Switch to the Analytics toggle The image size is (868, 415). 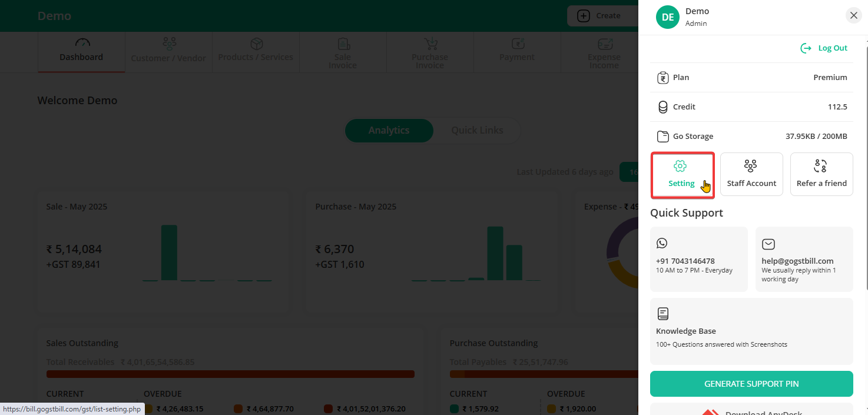click(389, 130)
